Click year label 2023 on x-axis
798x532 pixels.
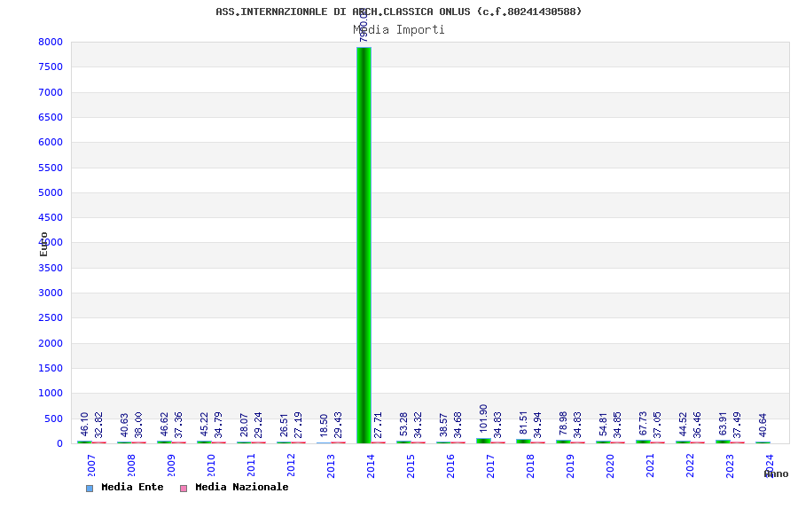pyautogui.click(x=730, y=465)
